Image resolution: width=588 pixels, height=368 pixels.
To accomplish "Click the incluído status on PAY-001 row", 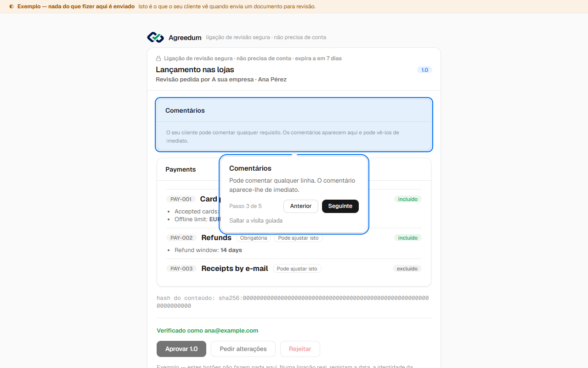I will pyautogui.click(x=408, y=199).
